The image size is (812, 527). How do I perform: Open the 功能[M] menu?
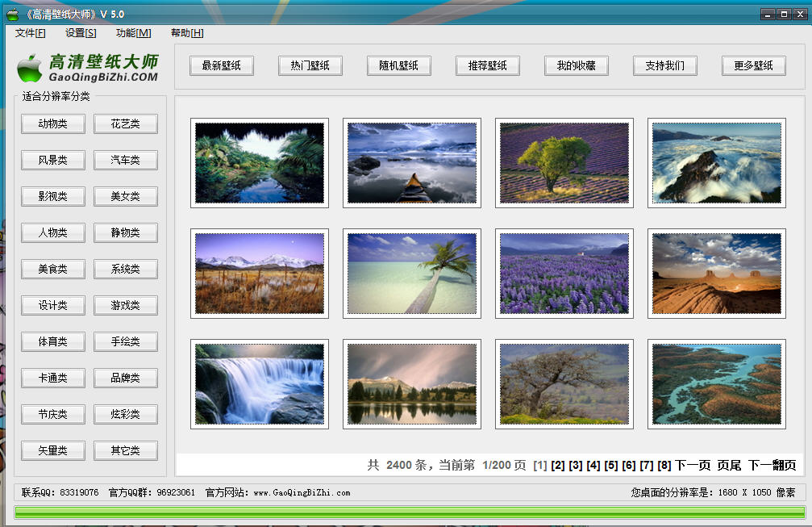pos(133,33)
